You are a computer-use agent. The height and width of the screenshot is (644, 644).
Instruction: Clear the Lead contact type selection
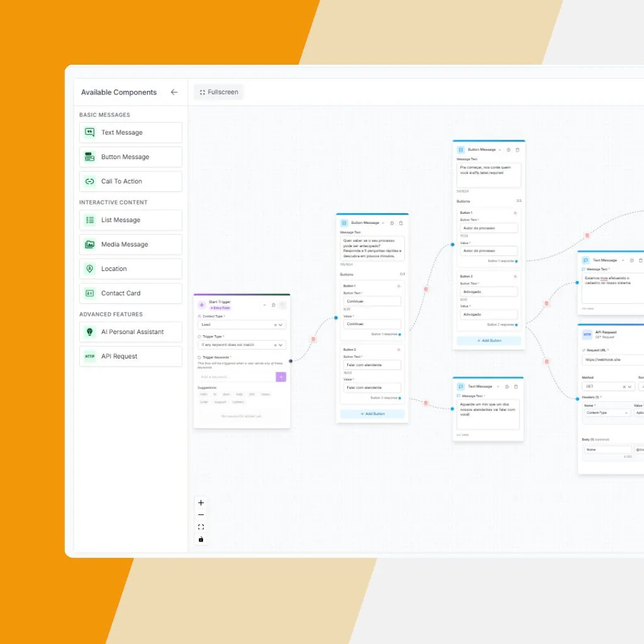(275, 325)
